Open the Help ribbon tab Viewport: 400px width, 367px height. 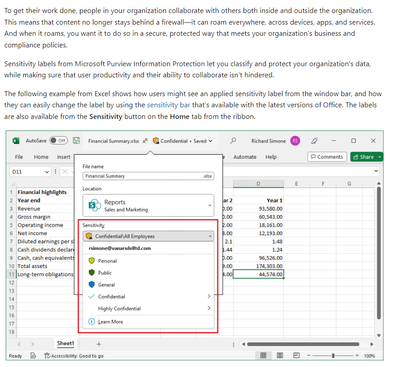coord(271,157)
